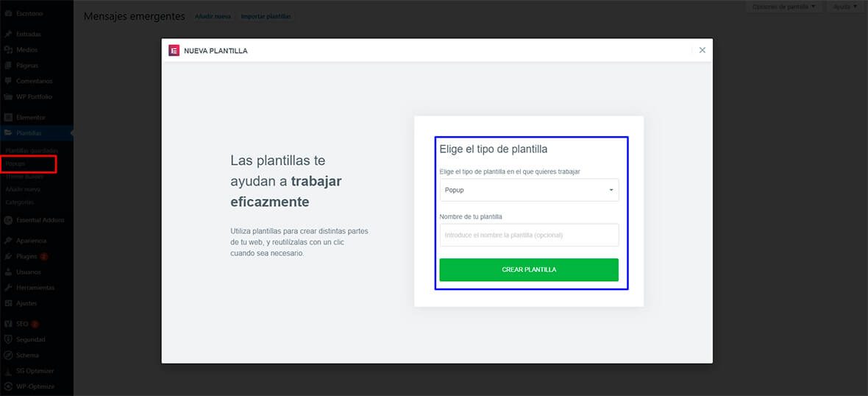
Task: Click the Importar plantillas link
Action: [x=266, y=17]
